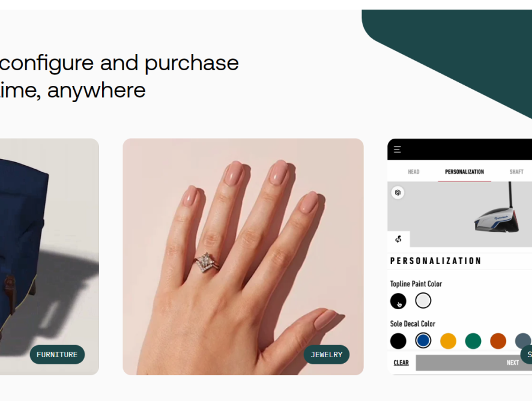Click the FURNITURE tag
The width and height of the screenshot is (532, 401).
point(57,355)
